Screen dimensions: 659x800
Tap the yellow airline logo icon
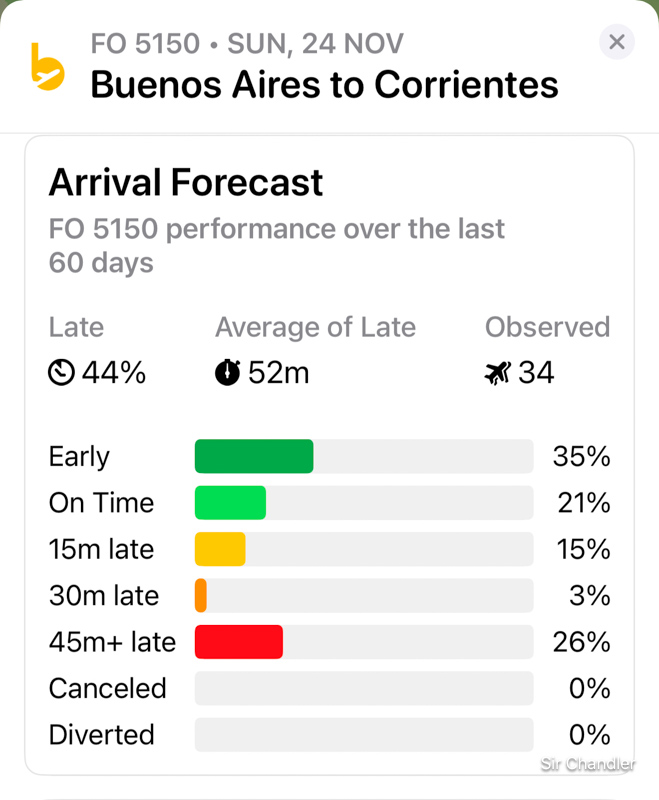pos(47,66)
